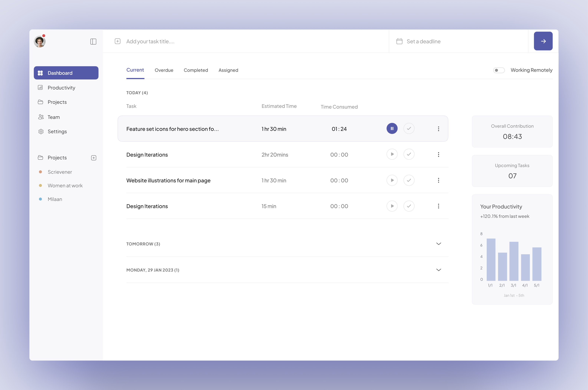The width and height of the screenshot is (588, 390).
Task: Expand the Monday, 29 Jan 2023 section
Action: point(438,270)
